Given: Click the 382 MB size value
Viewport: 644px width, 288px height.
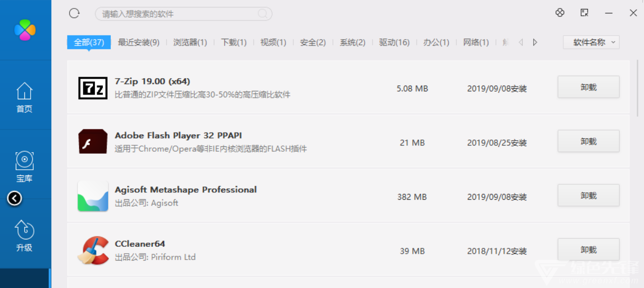Looking at the screenshot, I should (412, 197).
